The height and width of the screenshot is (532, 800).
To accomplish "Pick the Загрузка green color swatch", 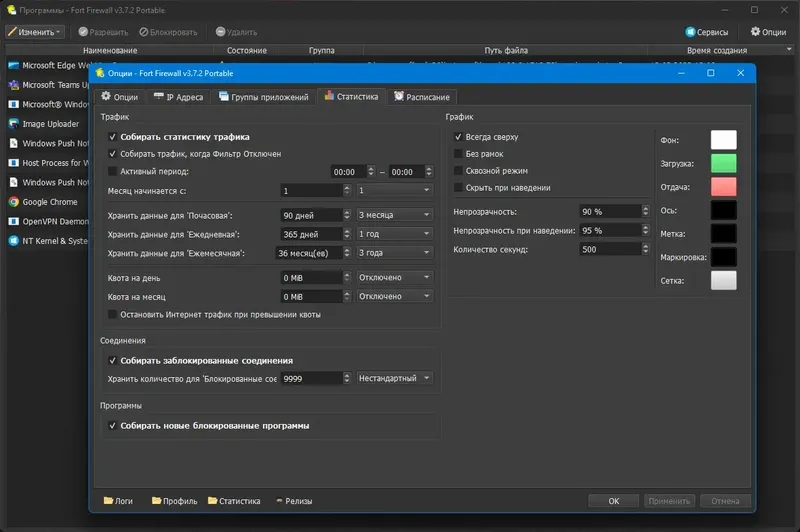I will 723,163.
